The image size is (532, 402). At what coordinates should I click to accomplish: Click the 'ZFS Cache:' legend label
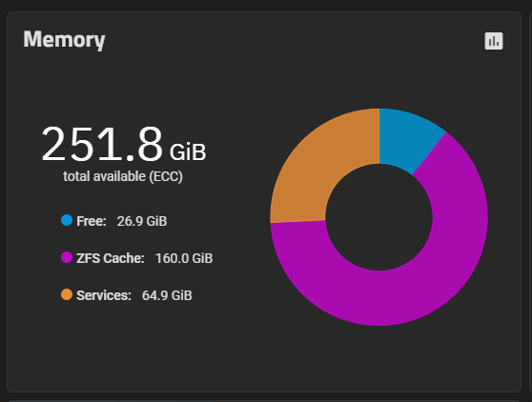(111, 258)
